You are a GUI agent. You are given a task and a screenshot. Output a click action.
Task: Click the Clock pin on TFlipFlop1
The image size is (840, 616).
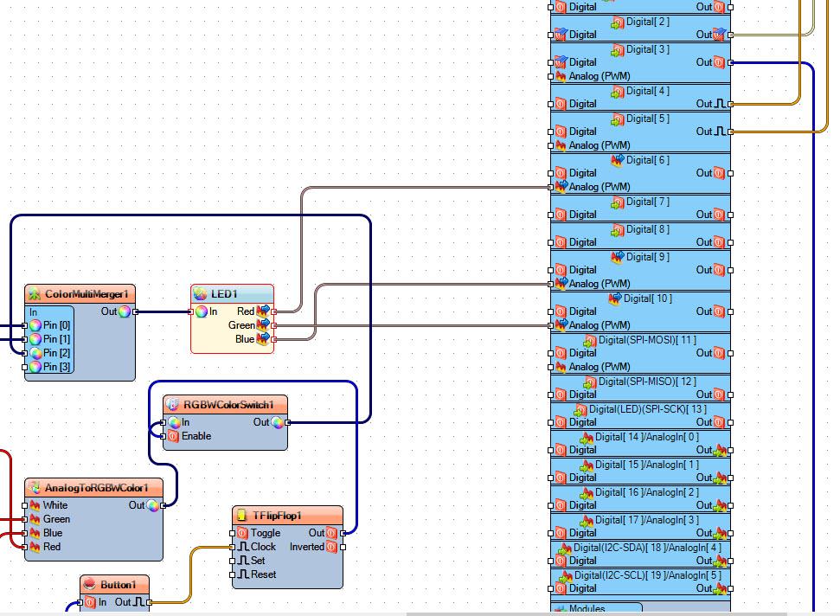point(232,547)
